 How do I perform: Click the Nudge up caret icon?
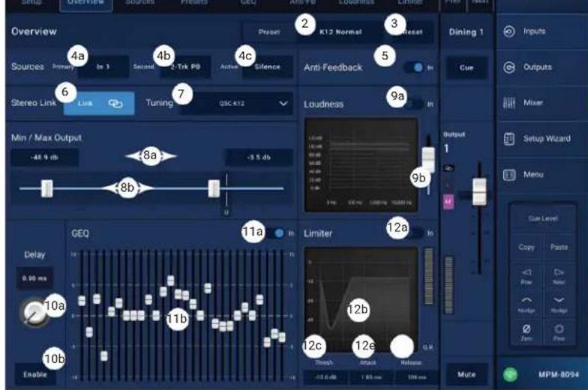click(x=526, y=300)
